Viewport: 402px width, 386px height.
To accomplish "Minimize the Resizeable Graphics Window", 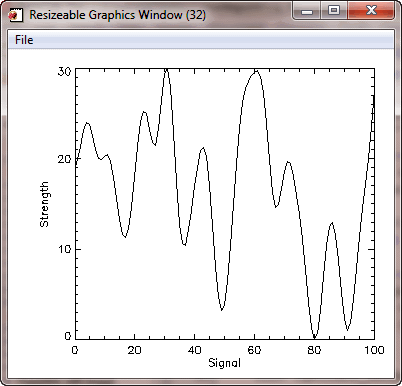I will (x=307, y=11).
